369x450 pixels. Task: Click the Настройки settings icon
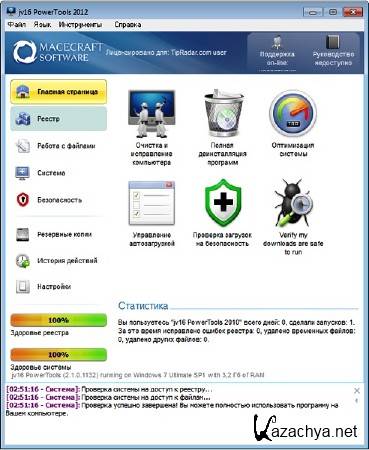(23, 287)
